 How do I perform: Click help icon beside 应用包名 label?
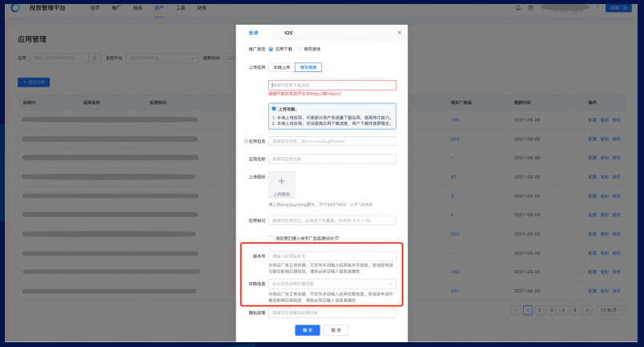click(x=246, y=141)
